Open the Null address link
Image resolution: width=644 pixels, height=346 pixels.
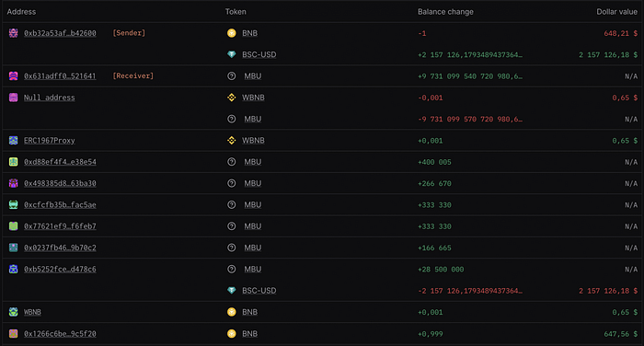[50, 98]
